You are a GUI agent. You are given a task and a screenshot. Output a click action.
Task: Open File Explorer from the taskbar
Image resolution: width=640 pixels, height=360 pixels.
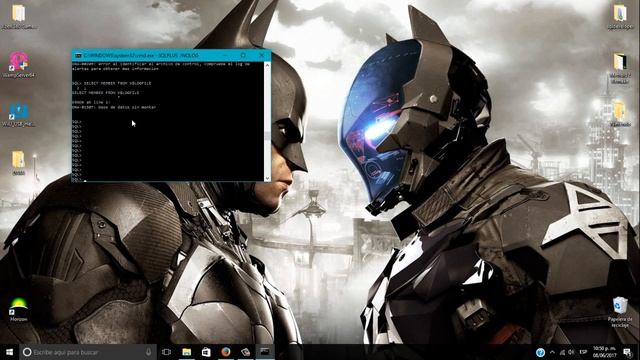point(187,352)
